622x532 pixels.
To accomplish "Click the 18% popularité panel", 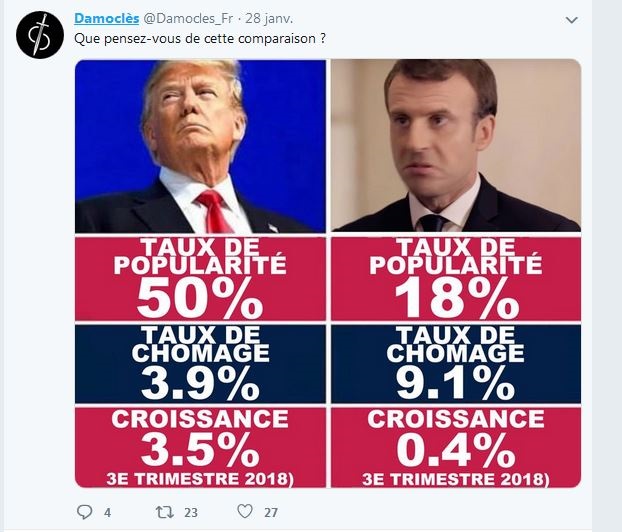I will tap(456, 277).
